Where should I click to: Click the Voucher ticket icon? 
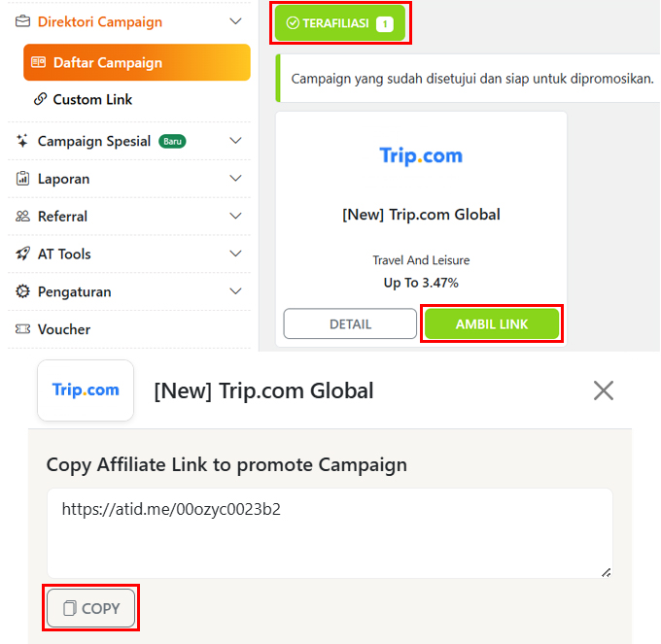point(22,329)
